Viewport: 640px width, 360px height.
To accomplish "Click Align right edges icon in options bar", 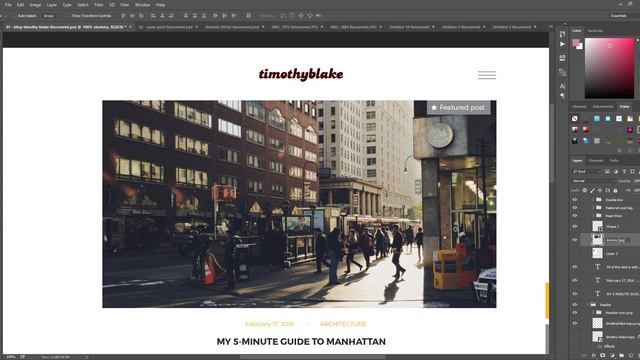I will pyautogui.click(x=171, y=16).
